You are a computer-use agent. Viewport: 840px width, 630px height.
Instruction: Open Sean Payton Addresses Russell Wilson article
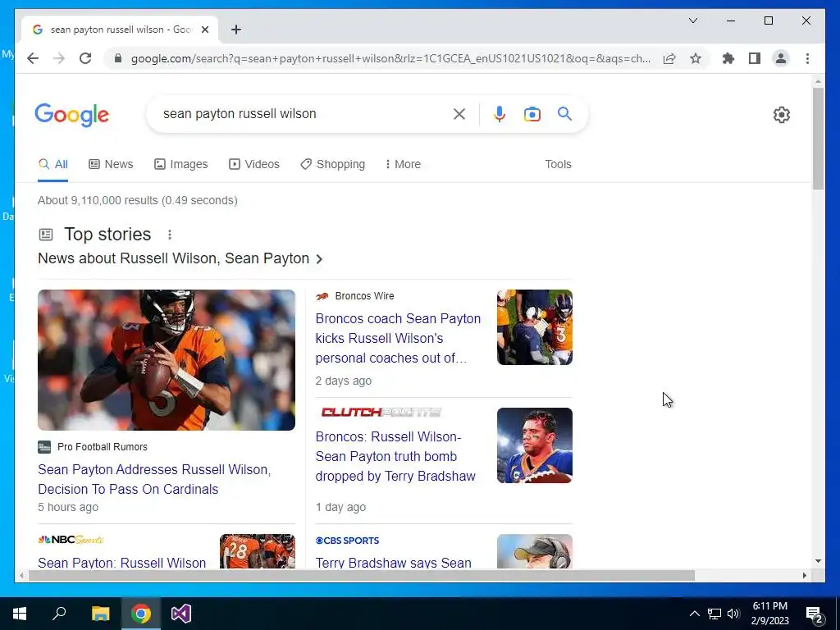point(154,479)
